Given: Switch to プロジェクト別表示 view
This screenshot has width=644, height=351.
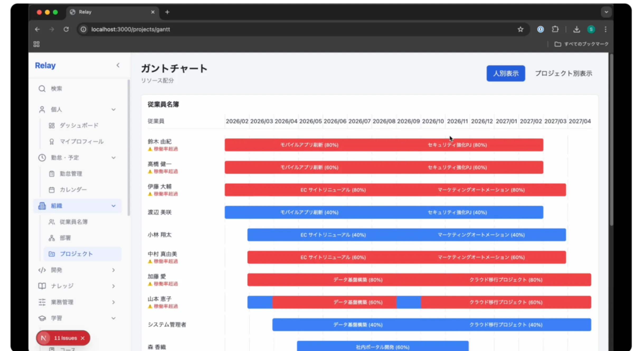Looking at the screenshot, I should (x=563, y=73).
